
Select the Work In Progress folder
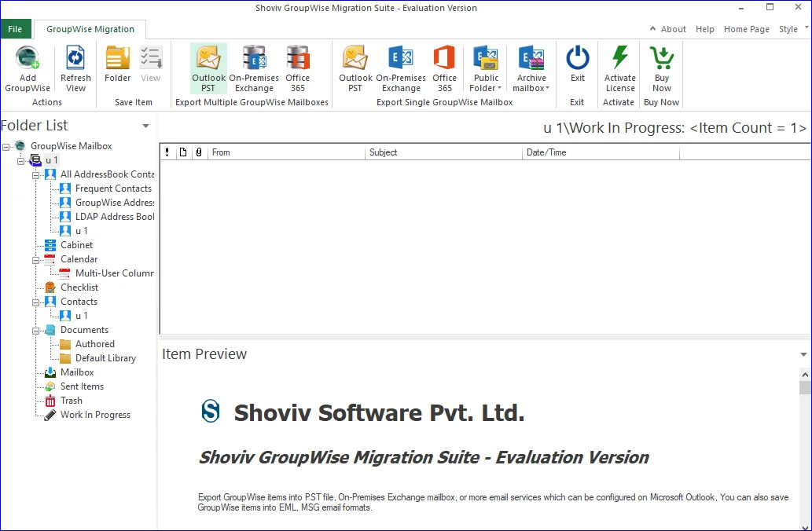click(x=95, y=415)
